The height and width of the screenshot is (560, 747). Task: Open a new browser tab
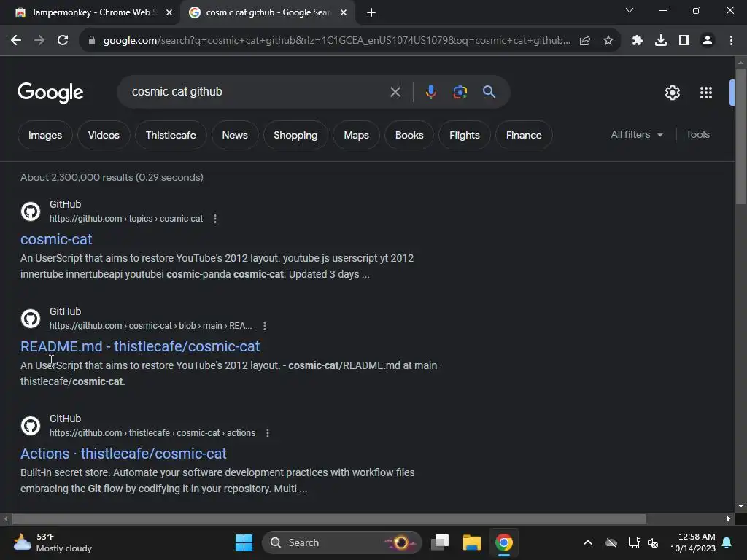click(371, 12)
